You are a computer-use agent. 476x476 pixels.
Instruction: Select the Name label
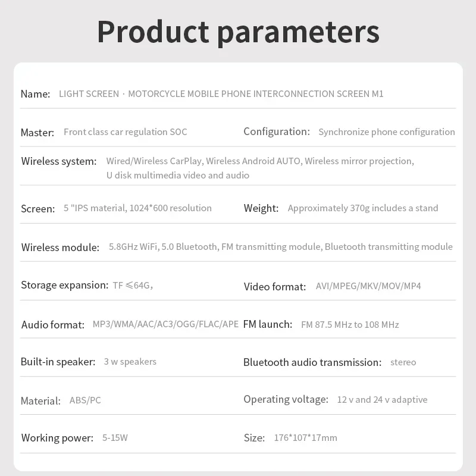click(x=35, y=94)
